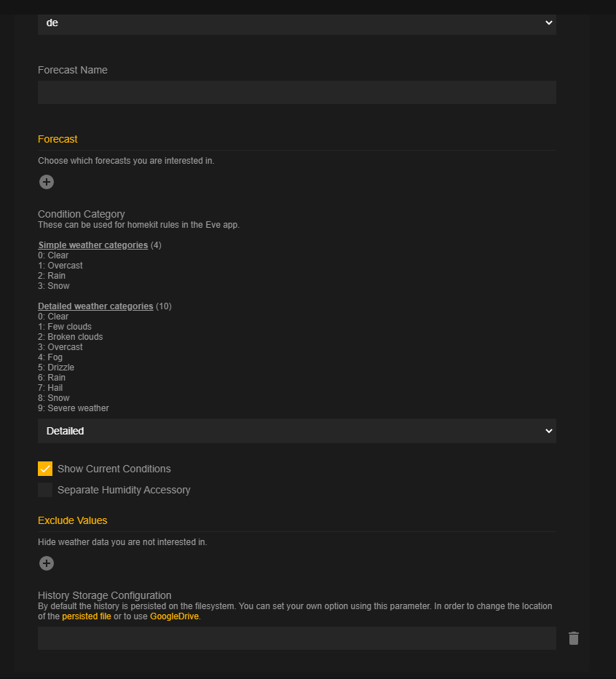Click the "History Storage Configuration" title label

105,595
